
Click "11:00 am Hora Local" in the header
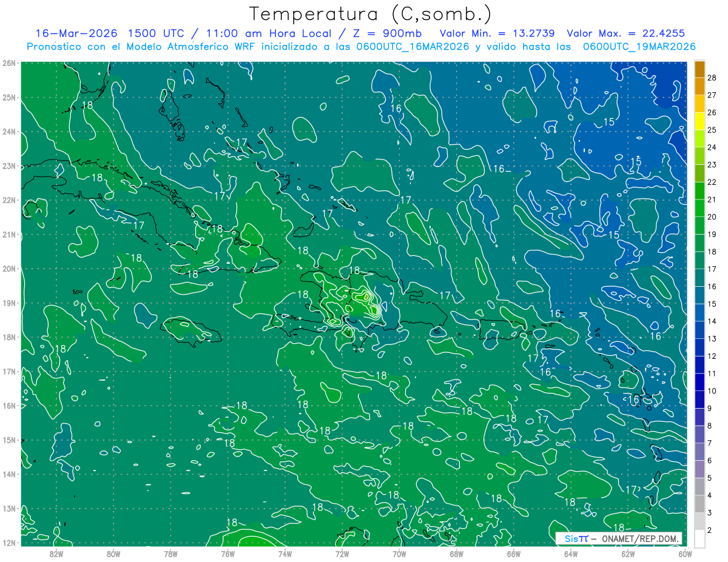coord(269,33)
